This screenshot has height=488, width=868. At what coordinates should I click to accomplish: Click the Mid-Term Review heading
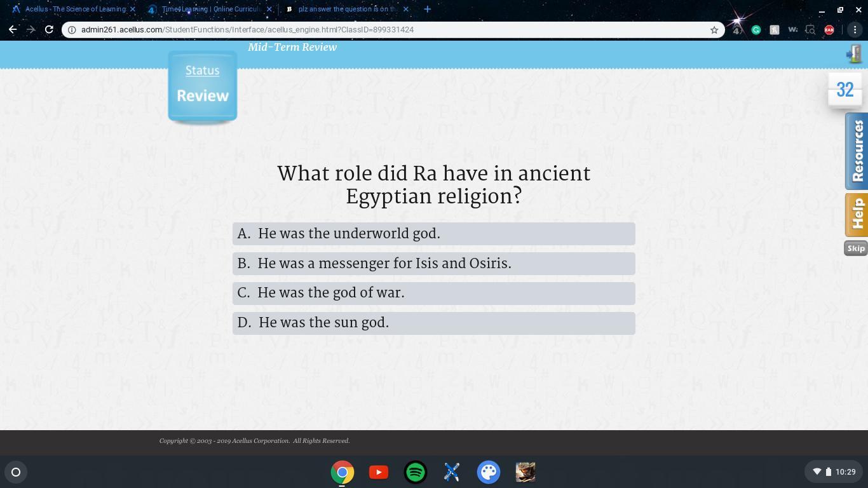tap(292, 48)
